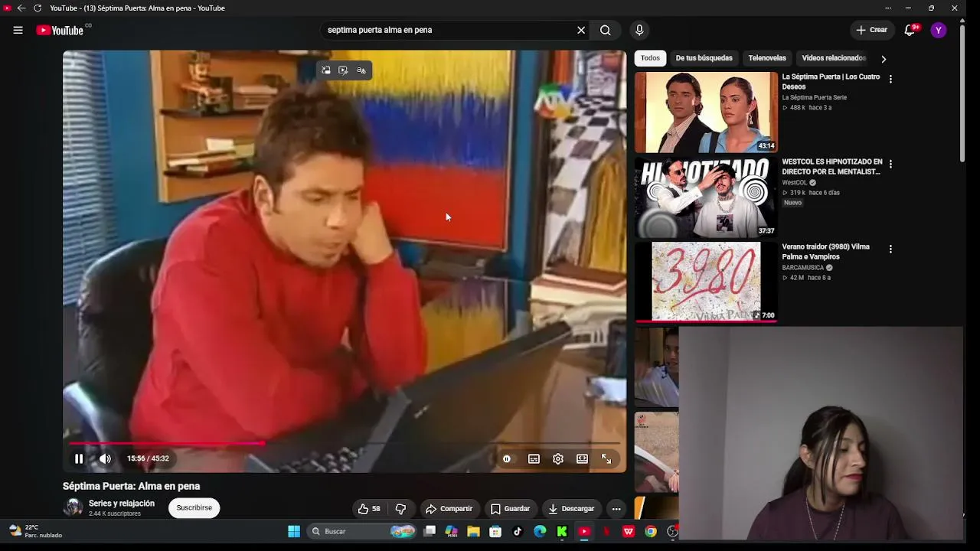Open Task View on the taskbar
This screenshot has width=980, height=551.
tap(430, 531)
